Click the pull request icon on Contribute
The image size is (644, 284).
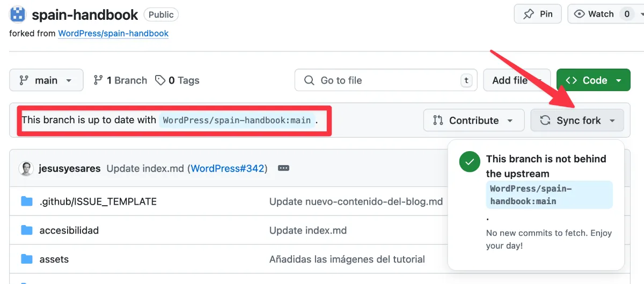[438, 120]
